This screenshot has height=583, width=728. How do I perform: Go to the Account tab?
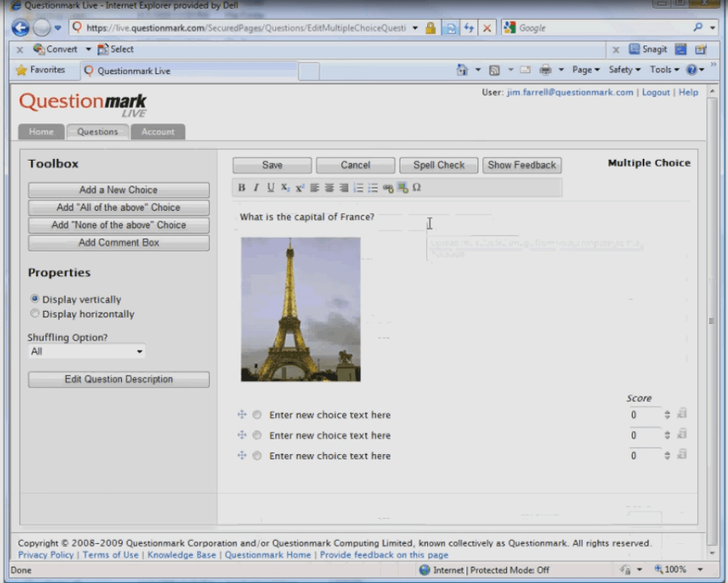158,132
